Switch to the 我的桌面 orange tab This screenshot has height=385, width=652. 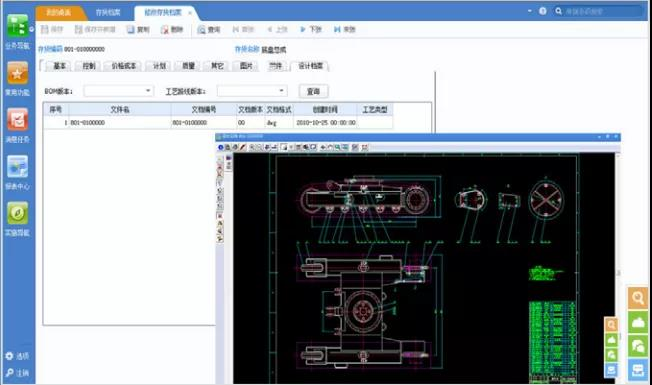pos(58,12)
